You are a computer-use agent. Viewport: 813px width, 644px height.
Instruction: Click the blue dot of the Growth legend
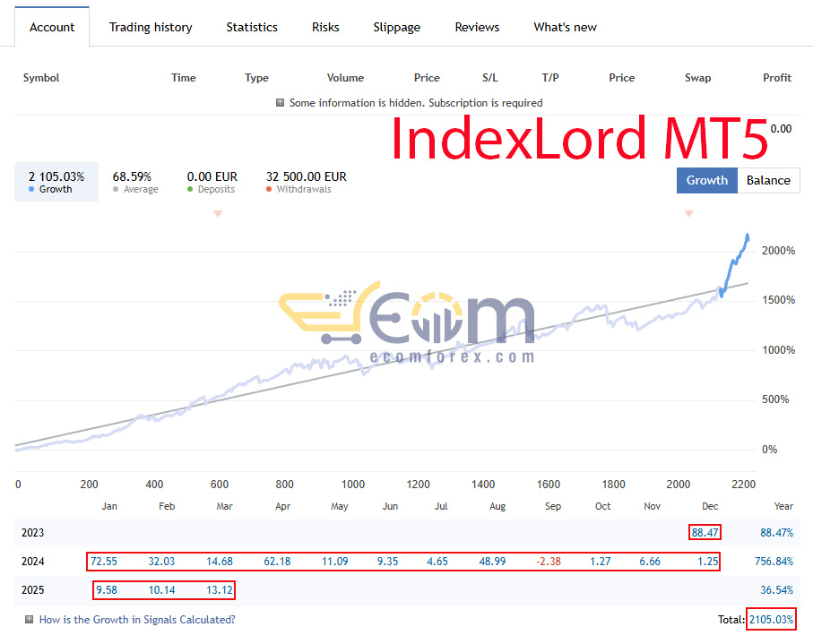click(31, 189)
